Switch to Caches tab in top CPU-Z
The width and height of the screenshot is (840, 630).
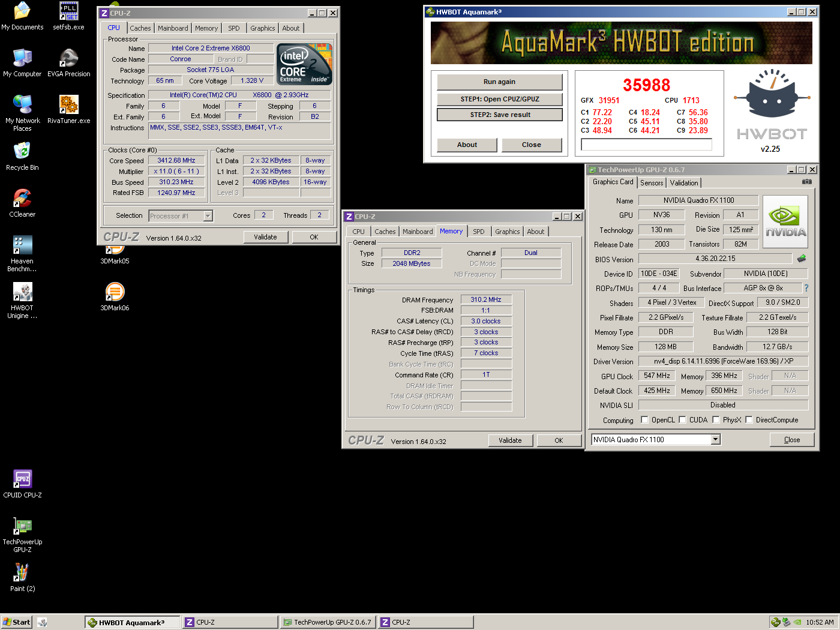(x=140, y=28)
